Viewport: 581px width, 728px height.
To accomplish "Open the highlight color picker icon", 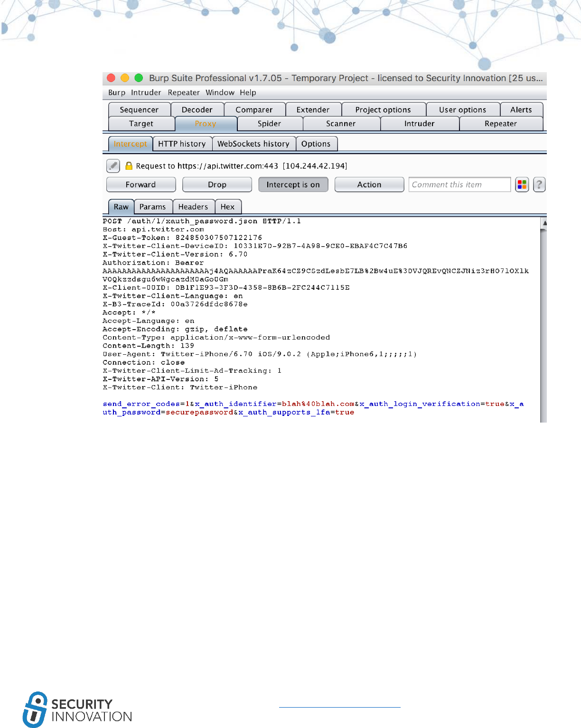I will 522,184.
